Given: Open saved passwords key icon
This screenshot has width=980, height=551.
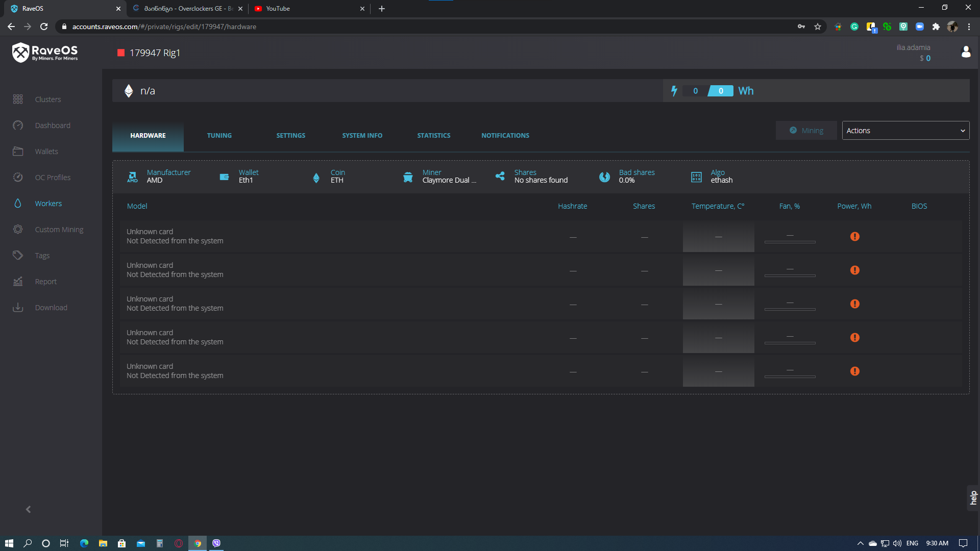Looking at the screenshot, I should [801, 27].
